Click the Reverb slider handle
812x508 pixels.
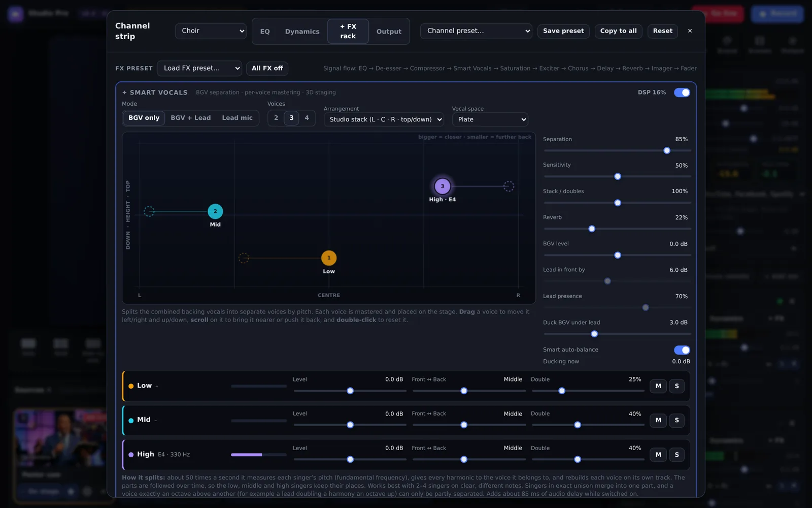click(x=592, y=229)
